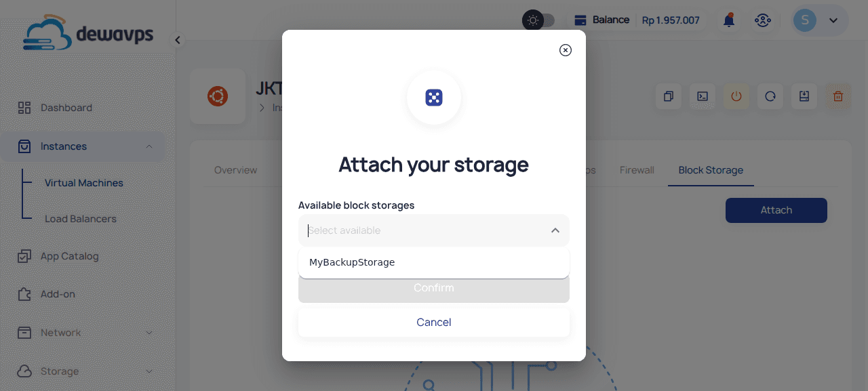This screenshot has height=391, width=868.
Task: Click the restart instance icon
Action: tap(770, 96)
